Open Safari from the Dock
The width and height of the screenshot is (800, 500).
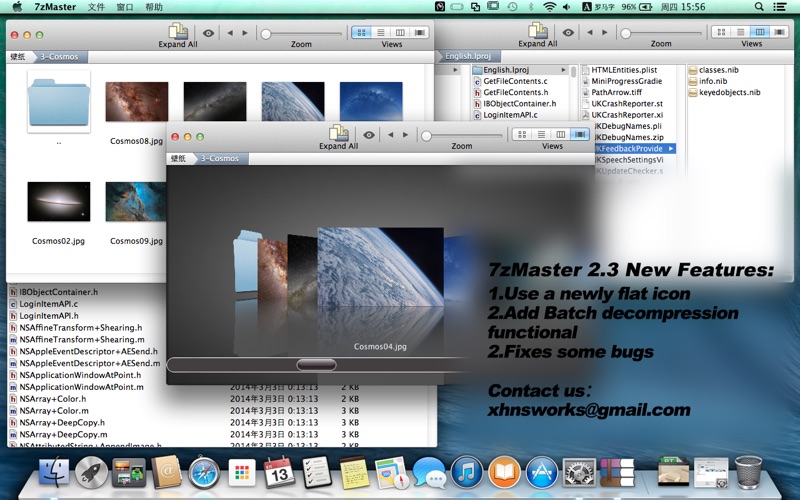(x=204, y=472)
